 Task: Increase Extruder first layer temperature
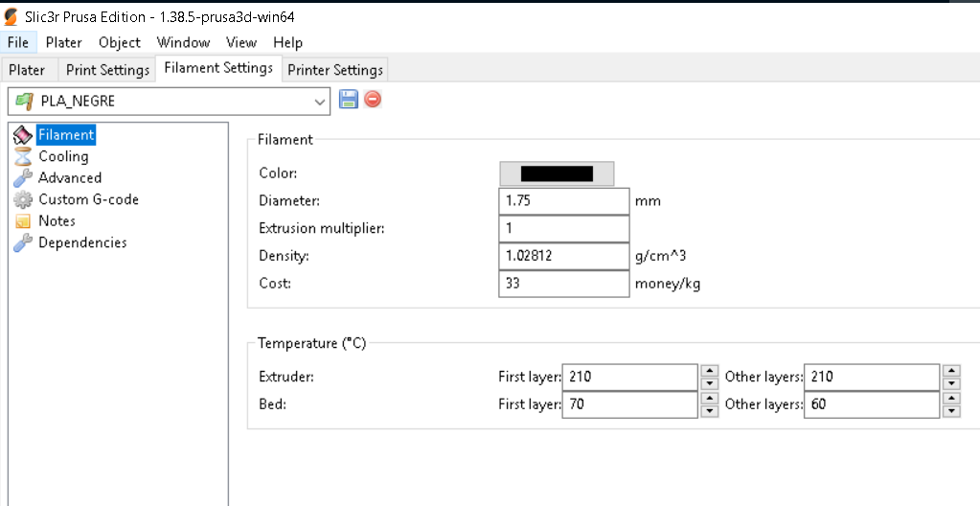click(x=710, y=370)
